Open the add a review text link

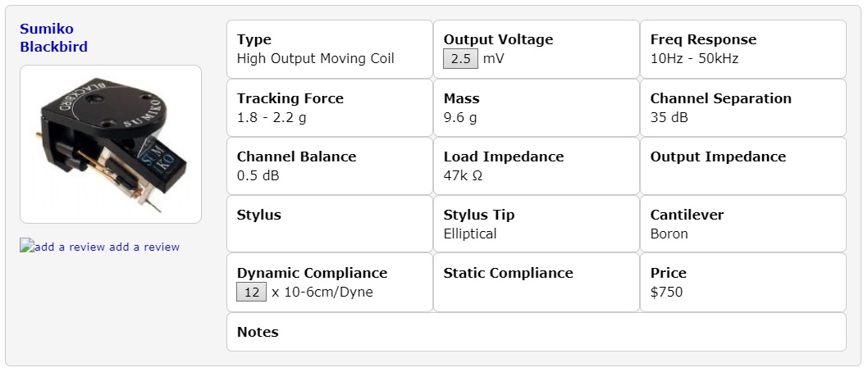click(144, 247)
